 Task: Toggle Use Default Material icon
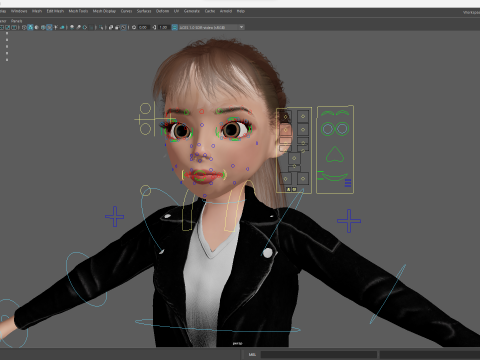click(37, 27)
